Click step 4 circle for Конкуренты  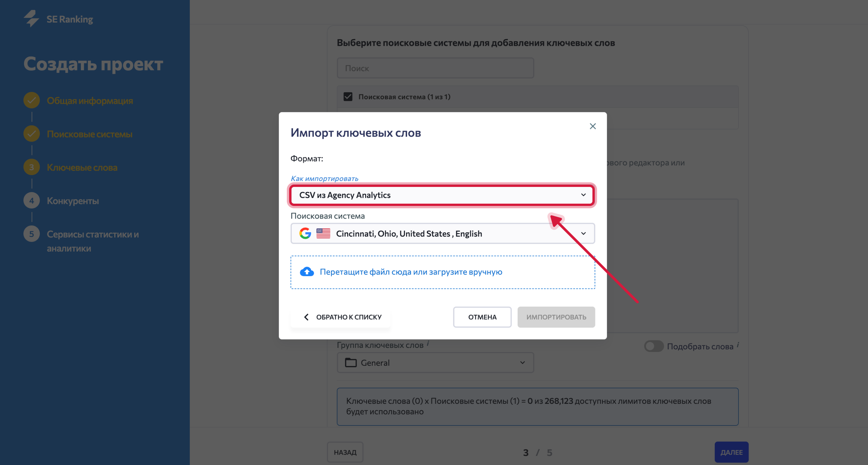click(32, 201)
